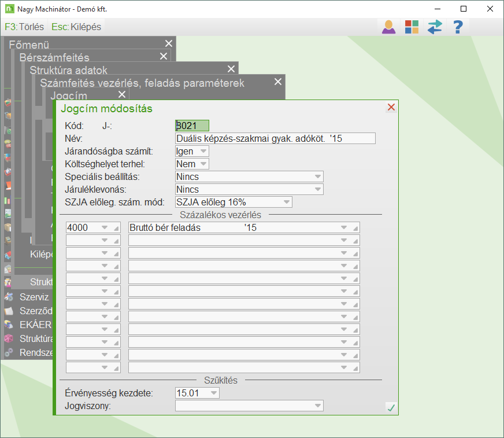
Task: Confirm with the green checkmark icon
Action: tap(391, 408)
